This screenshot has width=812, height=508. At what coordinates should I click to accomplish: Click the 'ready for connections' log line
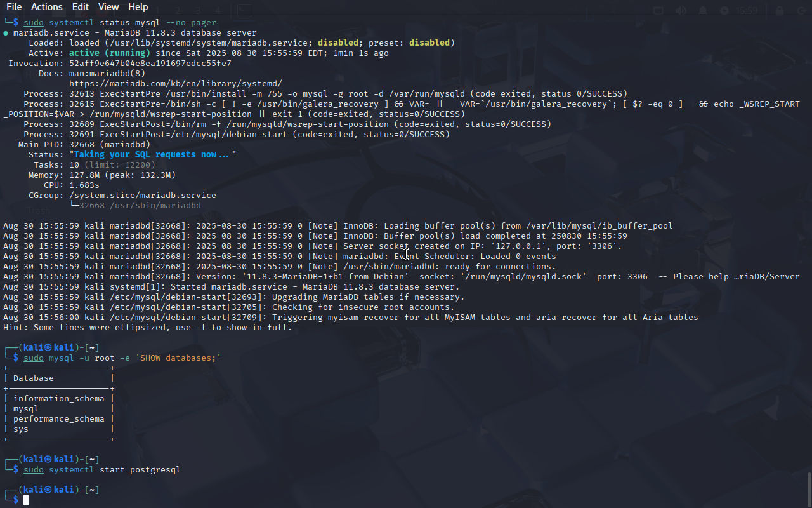[x=280, y=267]
